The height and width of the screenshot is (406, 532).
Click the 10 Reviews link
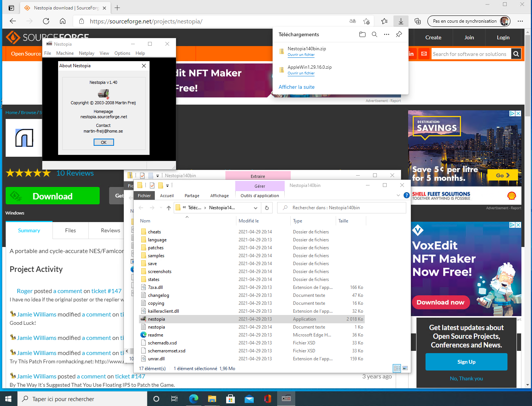pyautogui.click(x=75, y=173)
